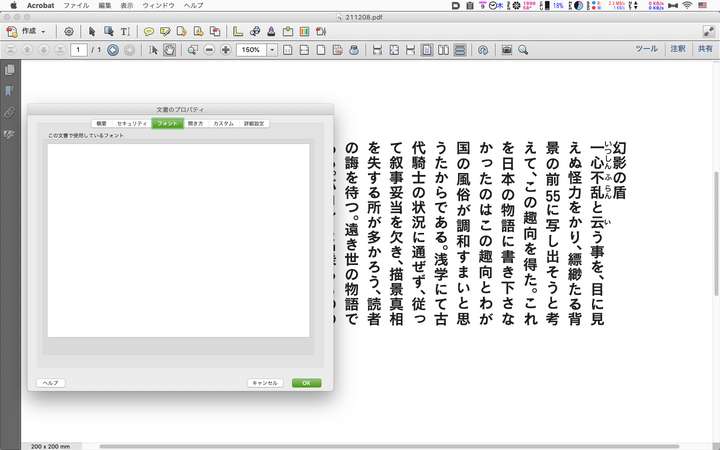Open the bookmarks sidebar panel
This screenshot has height=450, width=720.
point(9,90)
